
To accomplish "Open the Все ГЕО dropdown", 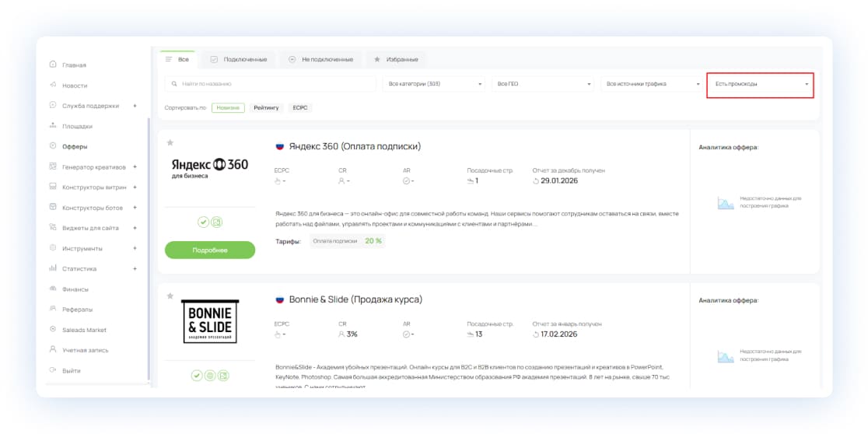I will (542, 84).
